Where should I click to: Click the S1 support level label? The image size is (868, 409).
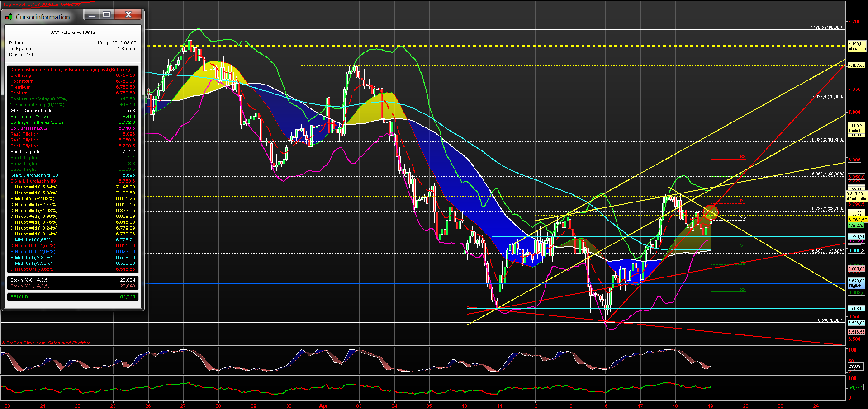coord(743,245)
